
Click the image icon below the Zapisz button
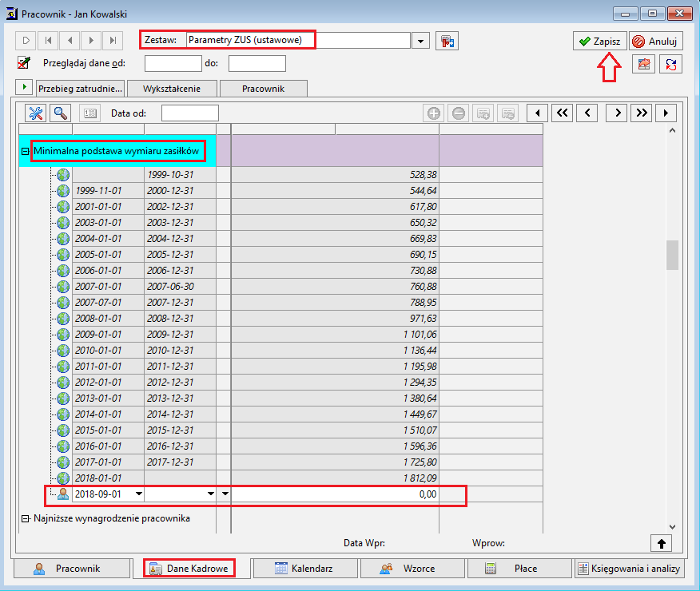click(643, 64)
